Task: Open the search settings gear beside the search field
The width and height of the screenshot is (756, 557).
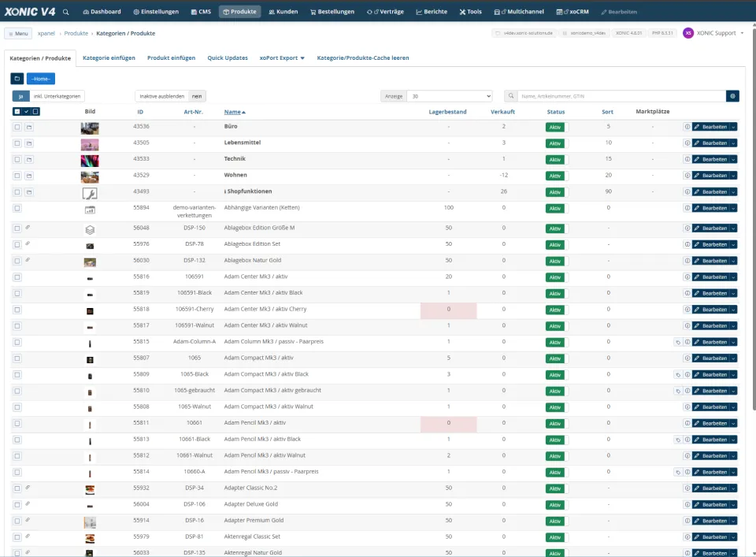Action: point(732,96)
